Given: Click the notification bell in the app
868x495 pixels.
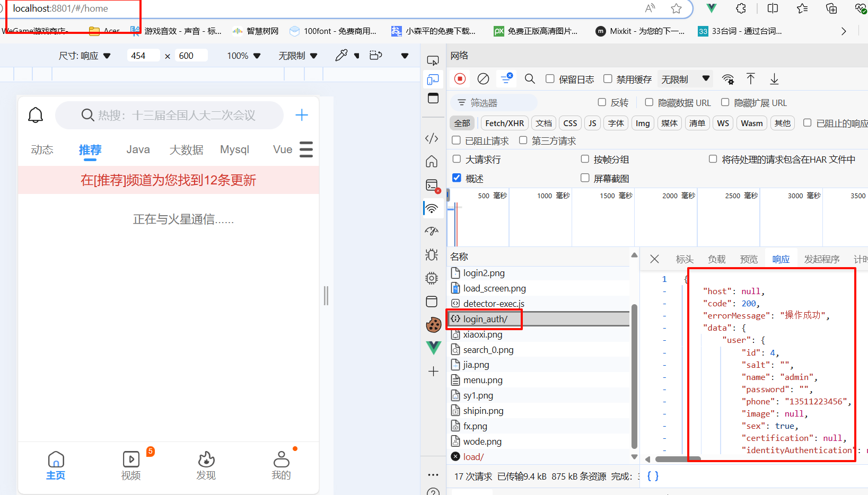Looking at the screenshot, I should 36,115.
